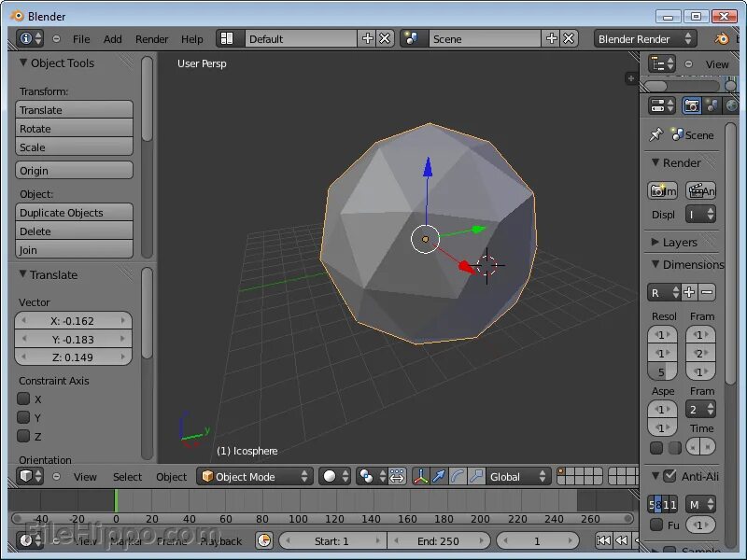Screen dimensions: 747x560
Task: Open the Object Mode dropdown
Action: [x=254, y=476]
